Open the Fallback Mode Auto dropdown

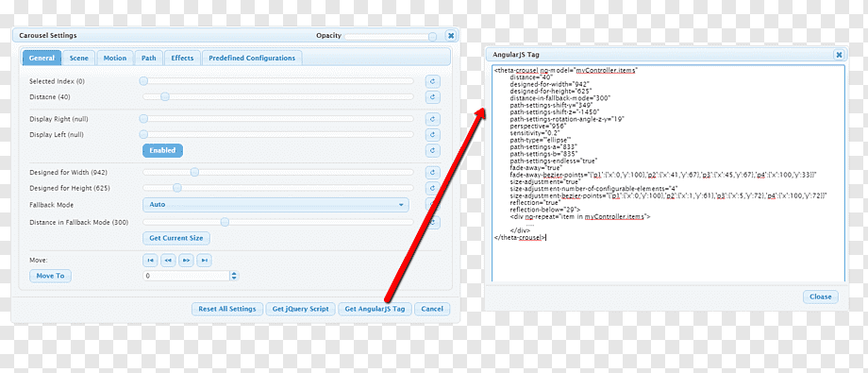click(x=275, y=205)
